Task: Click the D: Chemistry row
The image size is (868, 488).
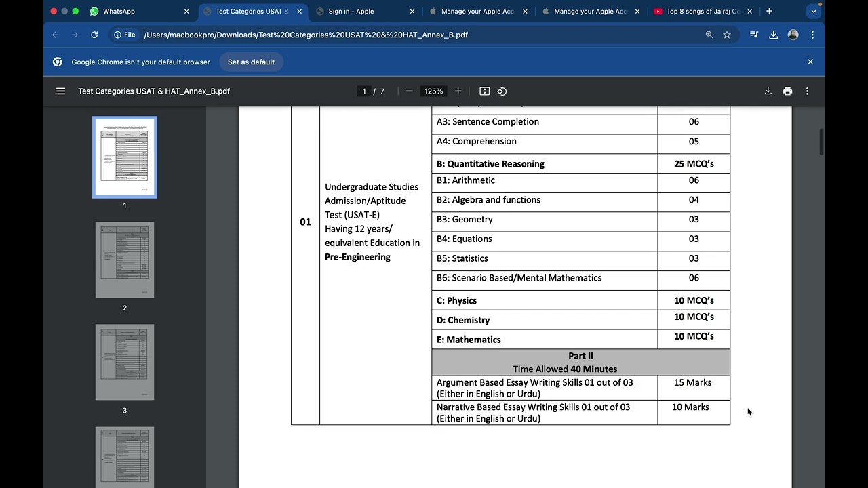Action: pyautogui.click(x=580, y=320)
